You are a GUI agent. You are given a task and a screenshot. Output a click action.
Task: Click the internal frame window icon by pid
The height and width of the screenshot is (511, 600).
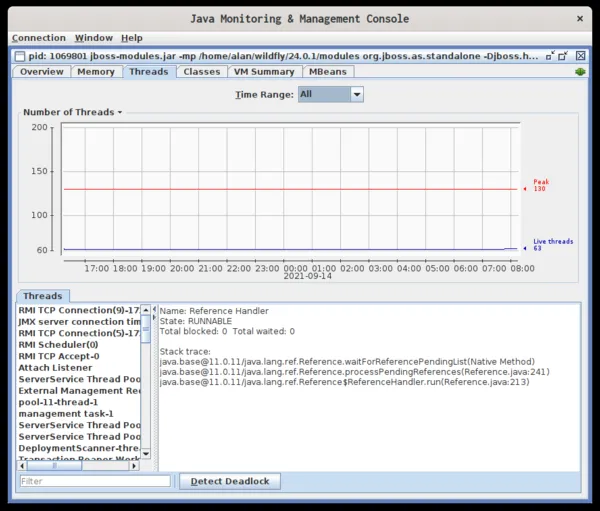tap(20, 56)
